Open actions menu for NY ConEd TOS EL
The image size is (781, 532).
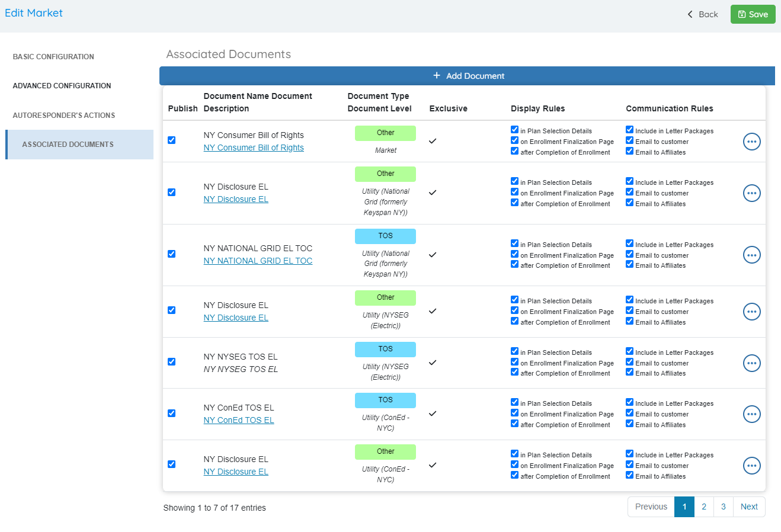coord(751,414)
